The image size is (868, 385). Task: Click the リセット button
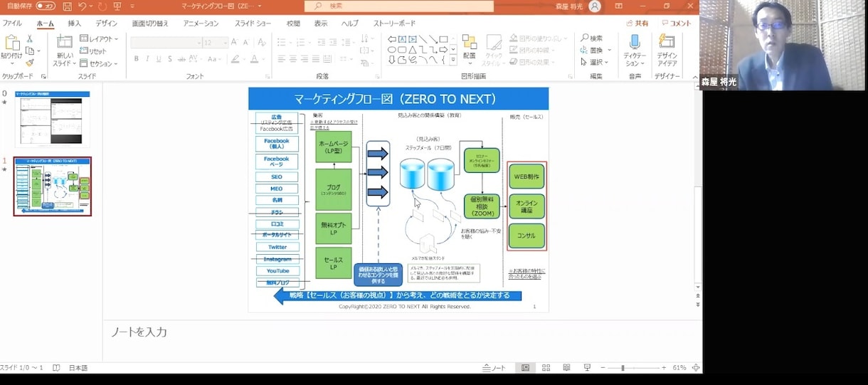93,51
